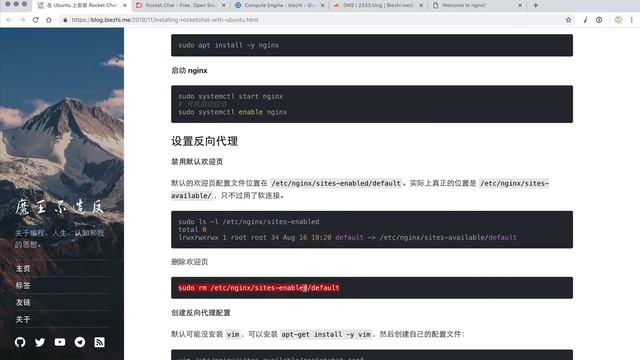Open the browser home page icon
Image resolution: width=640 pixels, height=360 pixels.
(49, 20)
